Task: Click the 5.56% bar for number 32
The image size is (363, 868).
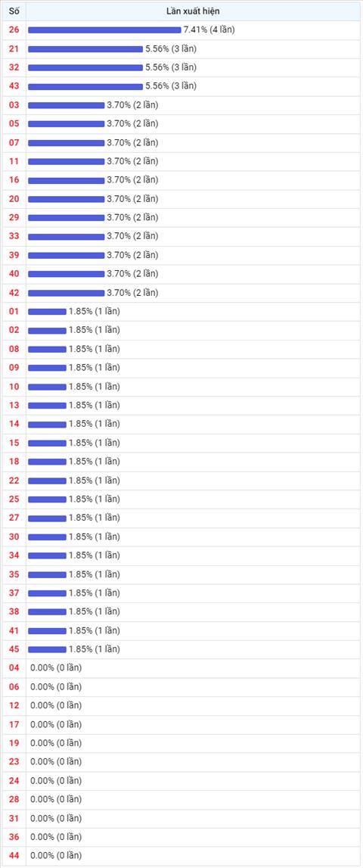Action: point(85,67)
